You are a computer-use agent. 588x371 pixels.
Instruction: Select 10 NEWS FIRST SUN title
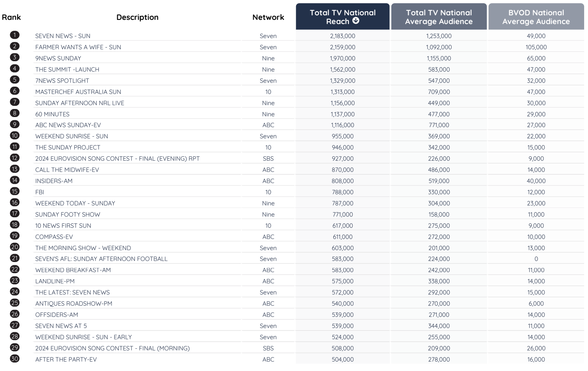pos(63,226)
